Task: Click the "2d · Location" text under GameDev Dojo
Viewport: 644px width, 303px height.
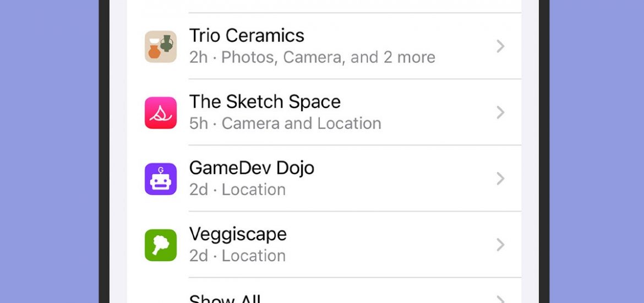Action: 237,190
